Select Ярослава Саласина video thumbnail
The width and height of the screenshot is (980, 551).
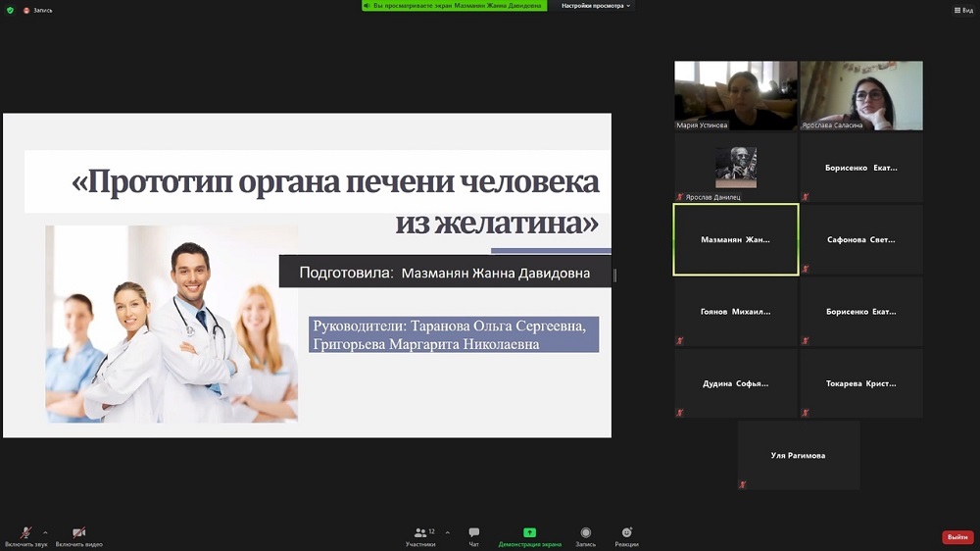click(860, 95)
